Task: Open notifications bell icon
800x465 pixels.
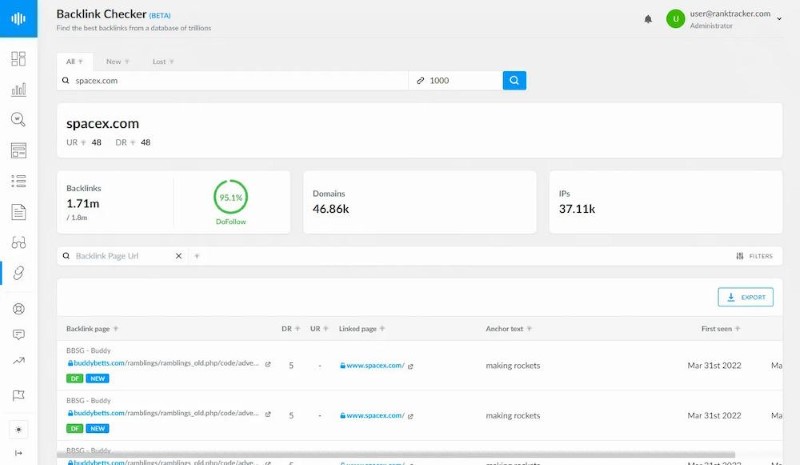Action: (x=648, y=19)
